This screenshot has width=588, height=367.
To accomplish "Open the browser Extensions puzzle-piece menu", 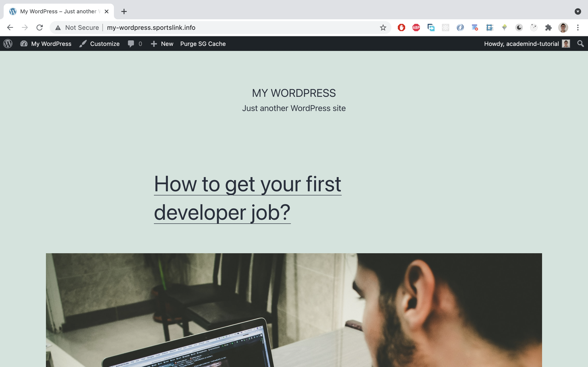I will [x=548, y=28].
